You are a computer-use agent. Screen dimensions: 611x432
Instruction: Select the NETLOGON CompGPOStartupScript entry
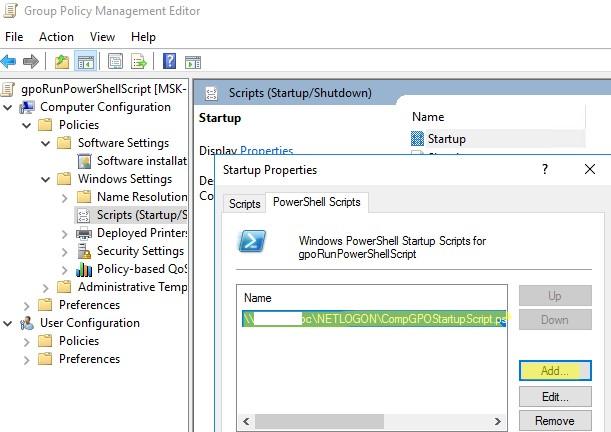pos(374,319)
